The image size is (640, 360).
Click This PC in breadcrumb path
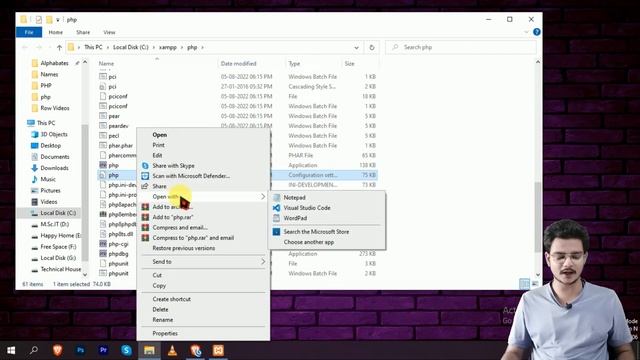tap(93, 47)
